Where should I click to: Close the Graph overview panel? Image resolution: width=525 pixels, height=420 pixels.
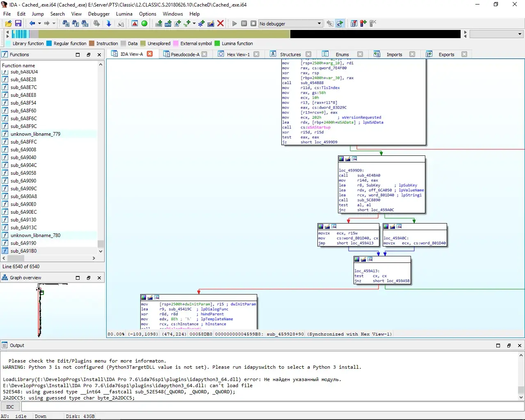tap(99, 278)
